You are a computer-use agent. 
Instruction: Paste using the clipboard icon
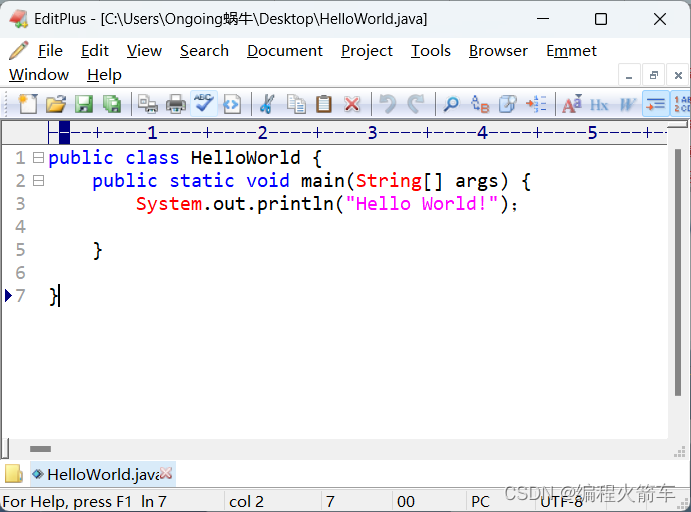coord(324,104)
